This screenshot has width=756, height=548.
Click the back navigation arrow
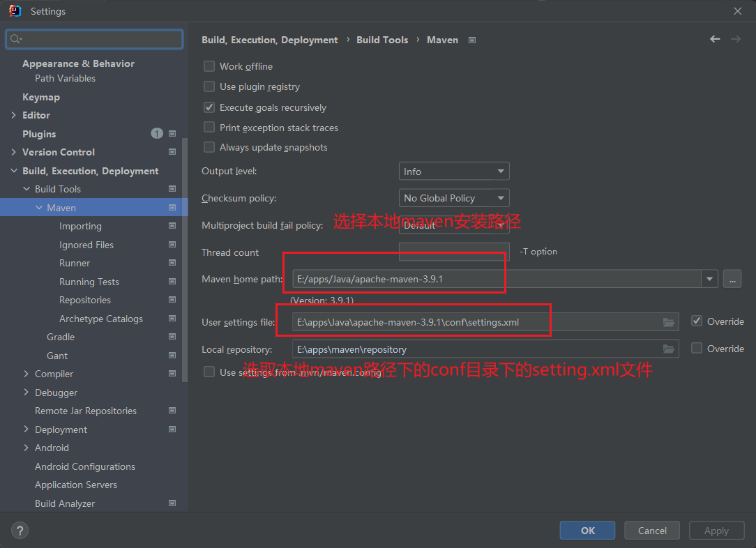[x=715, y=39]
